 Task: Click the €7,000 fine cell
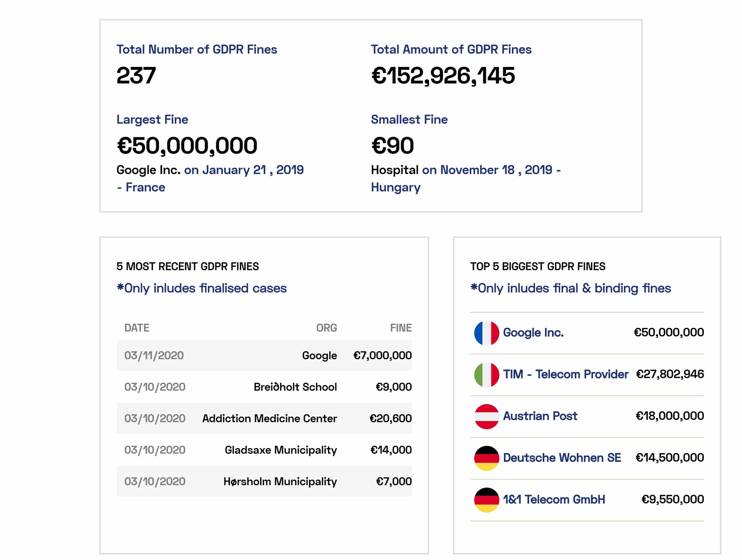[394, 482]
